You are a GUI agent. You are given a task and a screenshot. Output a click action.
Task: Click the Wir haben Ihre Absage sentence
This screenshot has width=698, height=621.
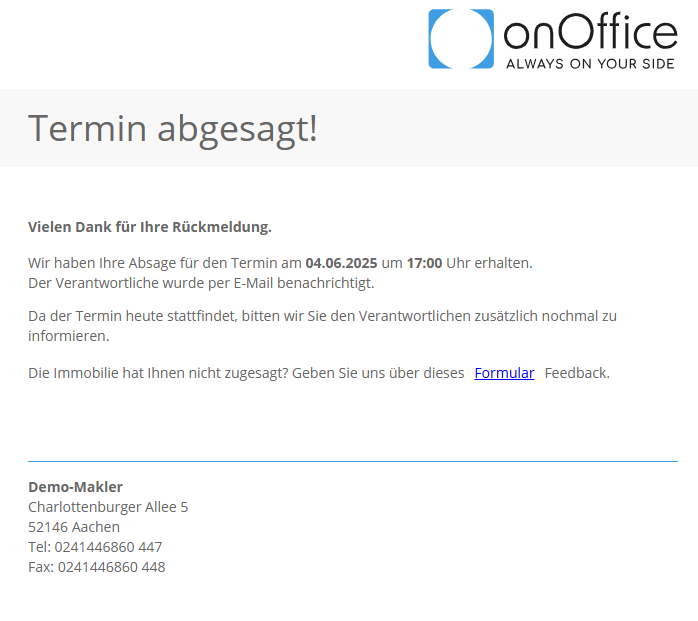click(280, 263)
